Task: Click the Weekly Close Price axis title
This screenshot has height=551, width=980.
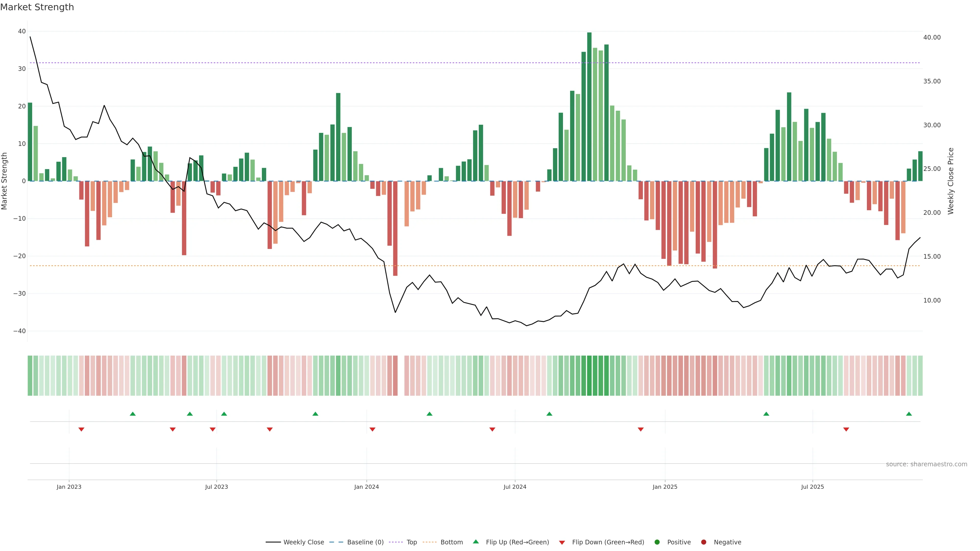Action: pyautogui.click(x=951, y=181)
